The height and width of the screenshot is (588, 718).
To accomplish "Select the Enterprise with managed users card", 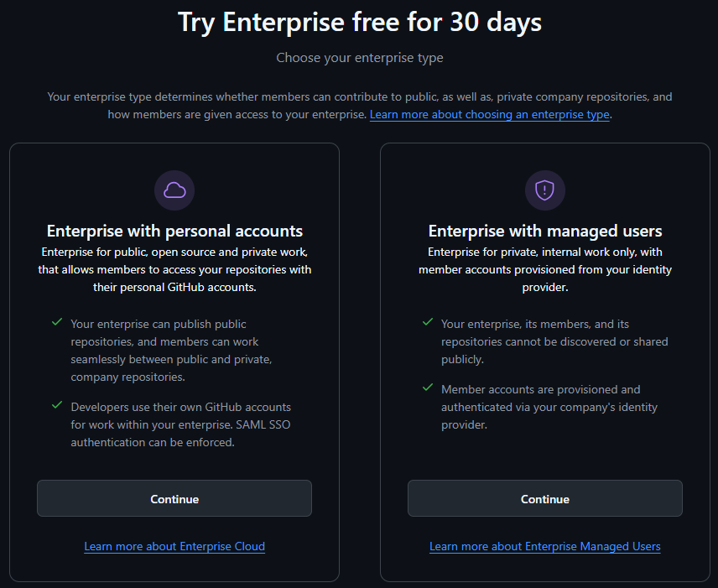I will [545, 361].
